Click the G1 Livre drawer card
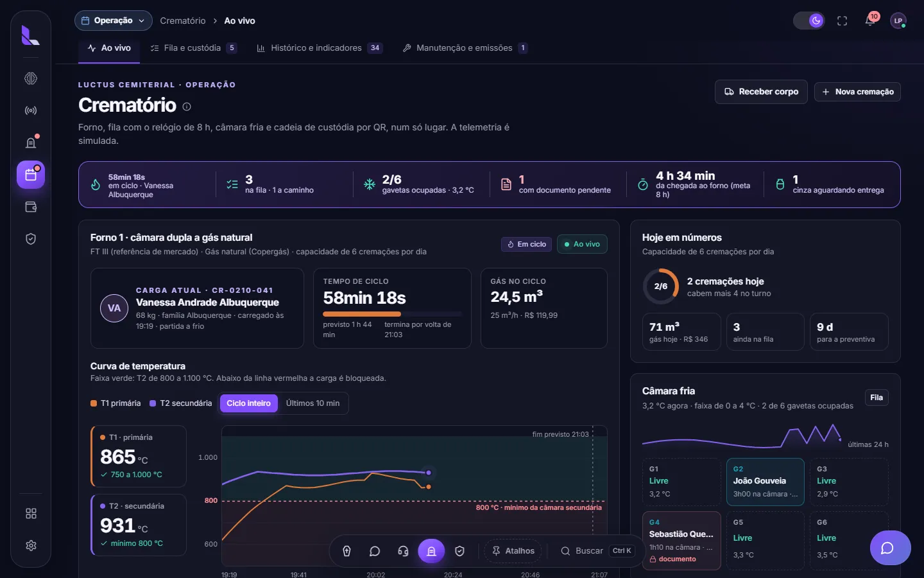Viewport: 924px width, 578px height. pos(681,482)
